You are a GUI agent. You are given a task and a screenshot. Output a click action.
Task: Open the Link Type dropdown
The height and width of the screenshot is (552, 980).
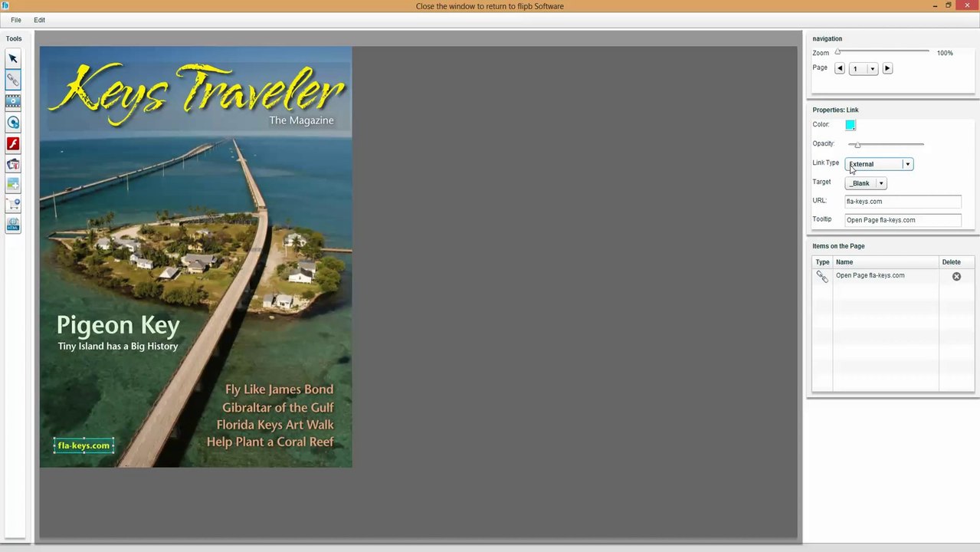click(x=907, y=164)
